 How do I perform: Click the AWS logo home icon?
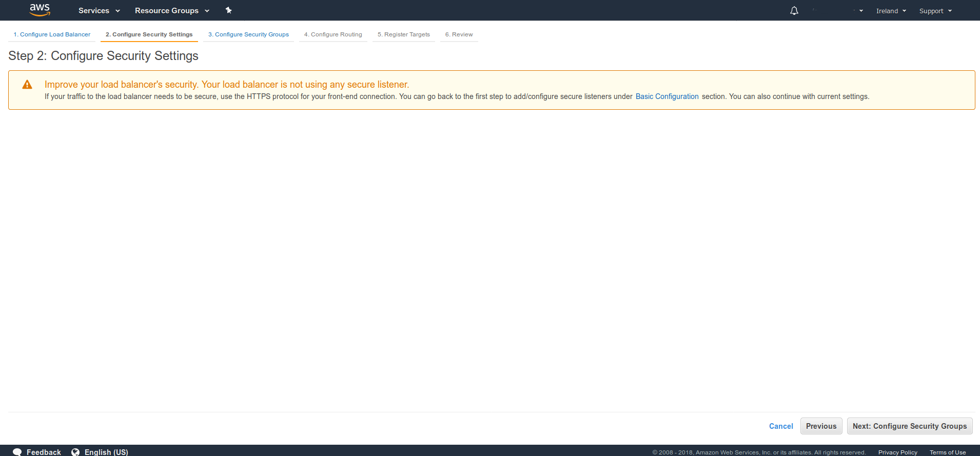pos(40,10)
